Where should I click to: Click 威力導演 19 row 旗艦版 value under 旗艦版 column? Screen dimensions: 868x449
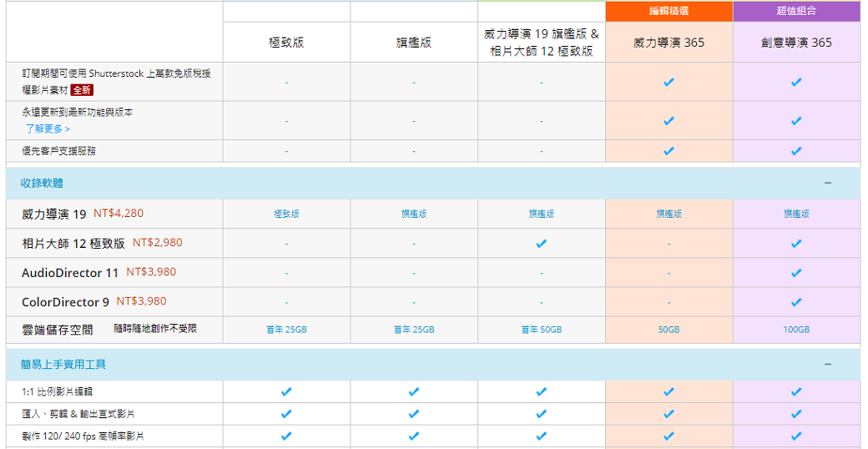[413, 214]
